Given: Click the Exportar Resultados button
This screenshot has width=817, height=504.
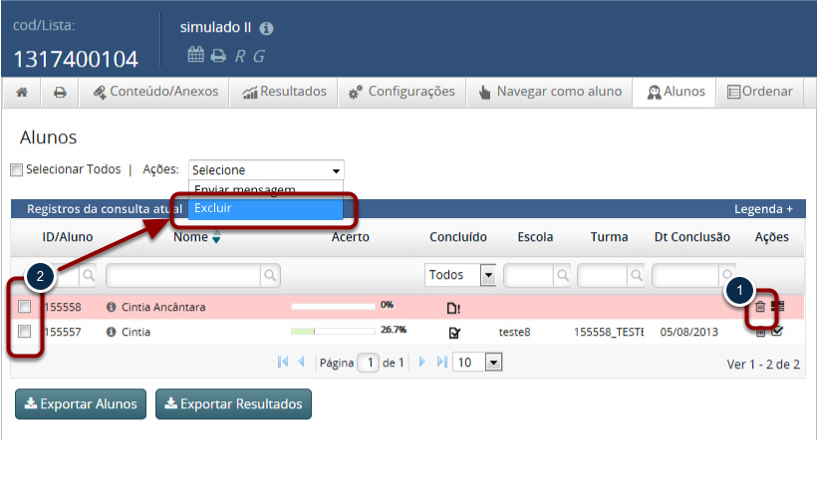Looking at the screenshot, I should 233,404.
